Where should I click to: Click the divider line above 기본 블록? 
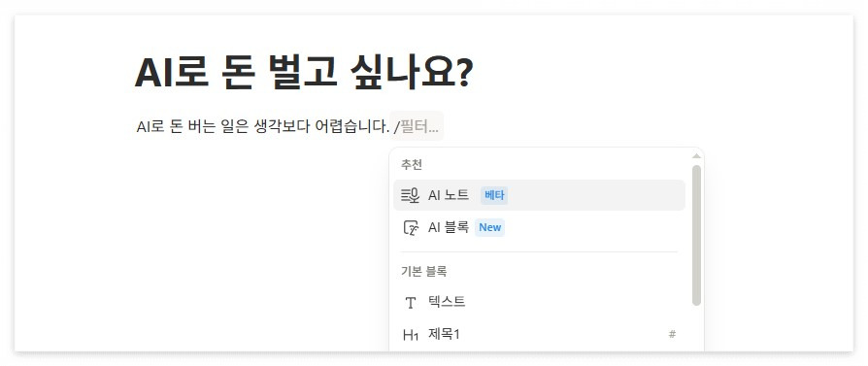(x=539, y=252)
